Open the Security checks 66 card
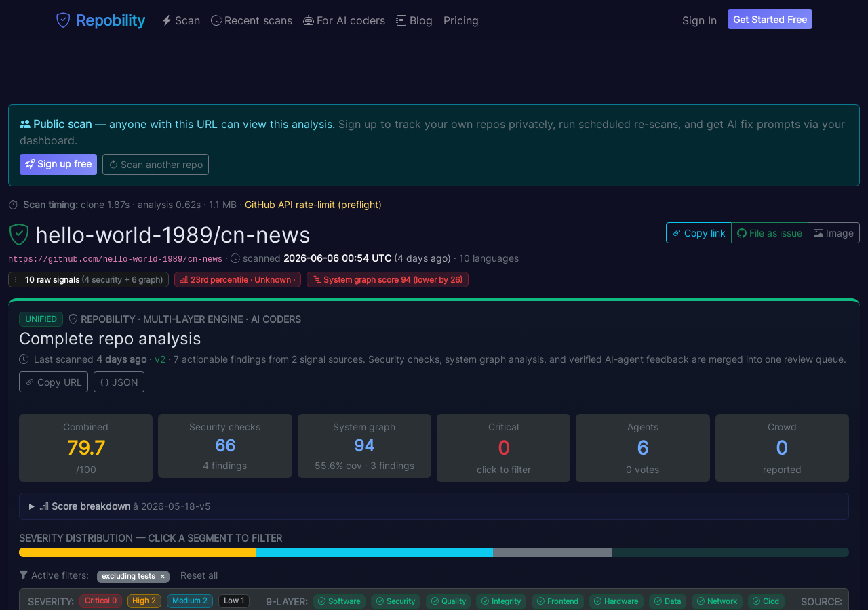868x610 pixels. [x=225, y=446]
